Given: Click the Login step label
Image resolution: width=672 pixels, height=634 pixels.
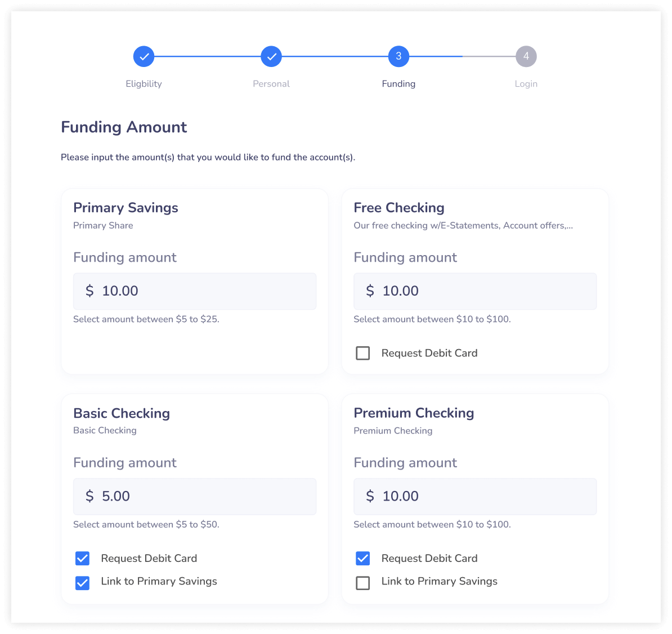Looking at the screenshot, I should coord(526,83).
